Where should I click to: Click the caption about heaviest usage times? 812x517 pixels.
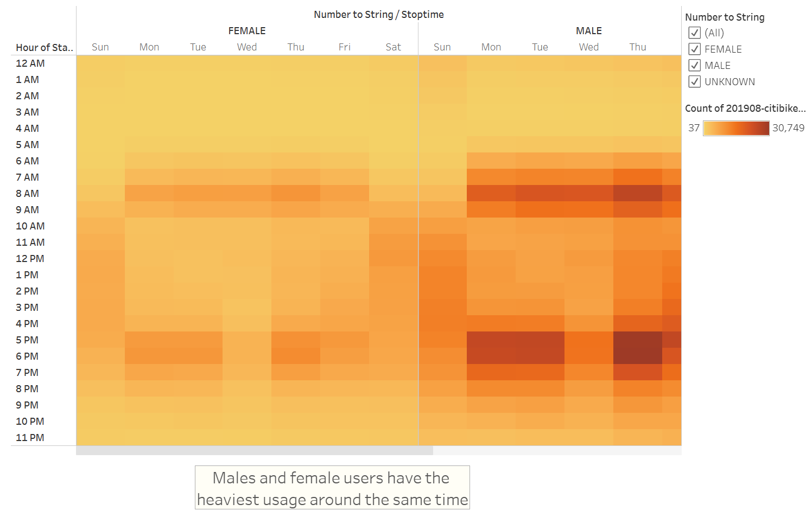coord(332,488)
